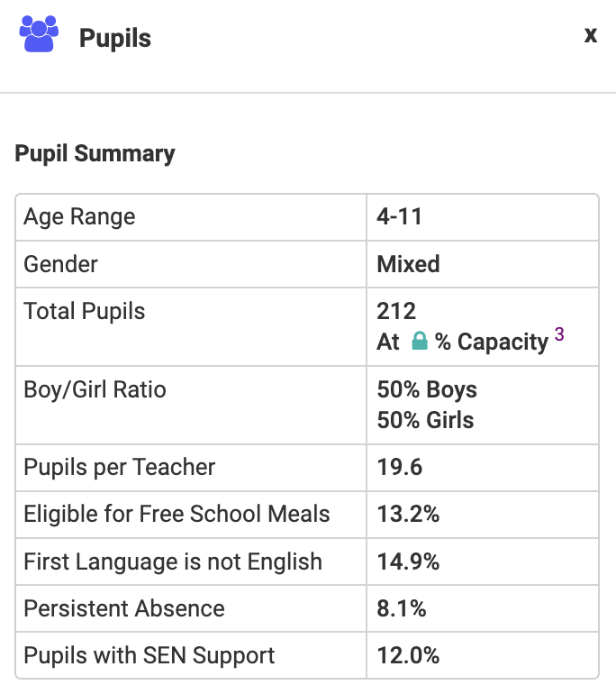This screenshot has height=694, width=616.
Task: Select the 50% Girls value
Action: click(425, 420)
